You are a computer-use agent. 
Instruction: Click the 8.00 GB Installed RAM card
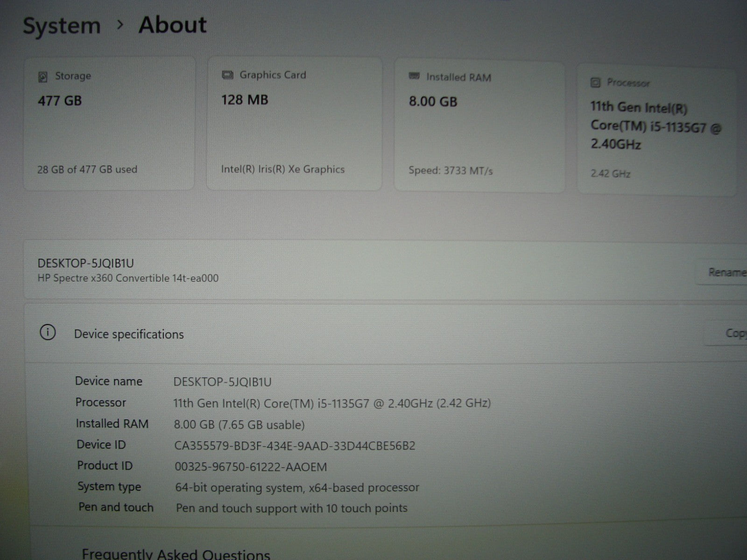[479, 126]
